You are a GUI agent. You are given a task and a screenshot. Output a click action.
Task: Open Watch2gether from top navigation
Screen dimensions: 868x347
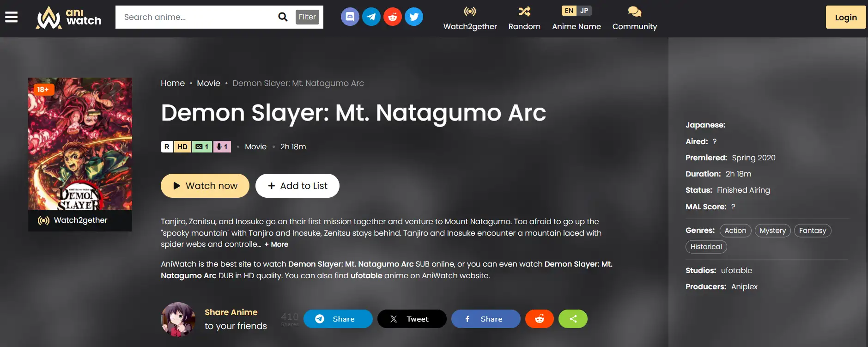point(470,18)
